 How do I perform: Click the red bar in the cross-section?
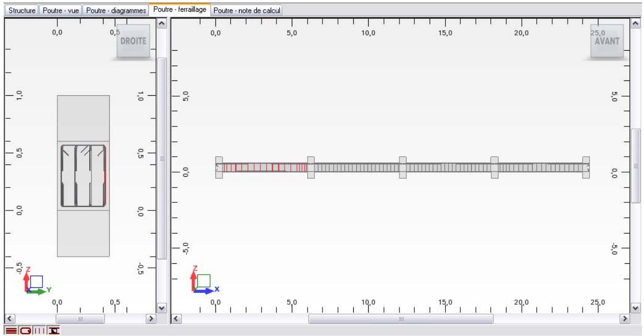click(105, 176)
